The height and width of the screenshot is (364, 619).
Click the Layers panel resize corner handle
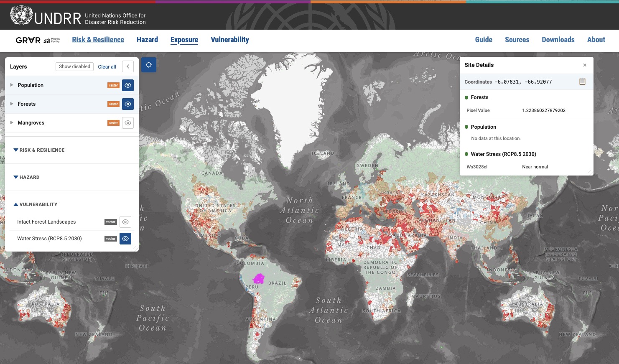pyautogui.click(x=135, y=248)
